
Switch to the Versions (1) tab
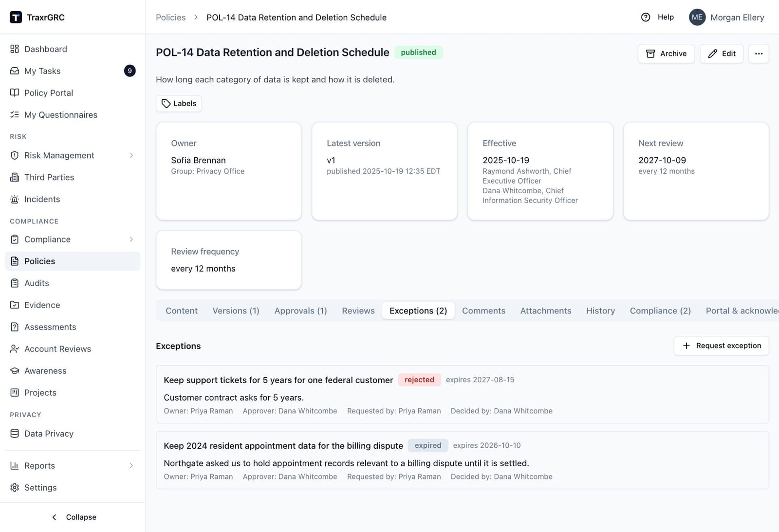point(236,311)
